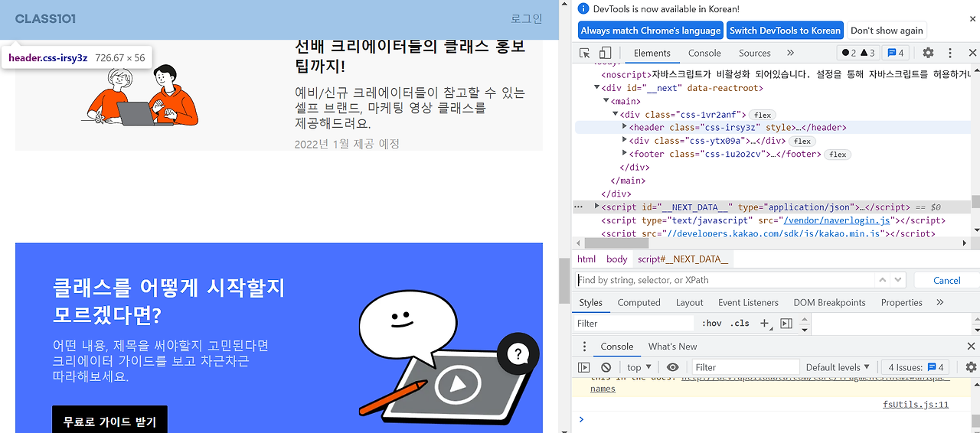The height and width of the screenshot is (433, 980).
Task: Focus the Styles Filter field
Action: coord(634,324)
